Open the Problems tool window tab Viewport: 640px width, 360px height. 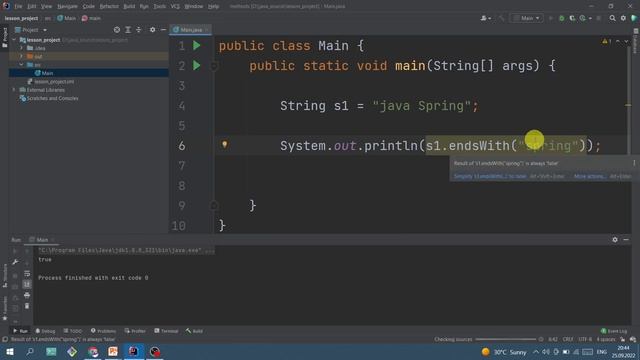(x=103, y=331)
